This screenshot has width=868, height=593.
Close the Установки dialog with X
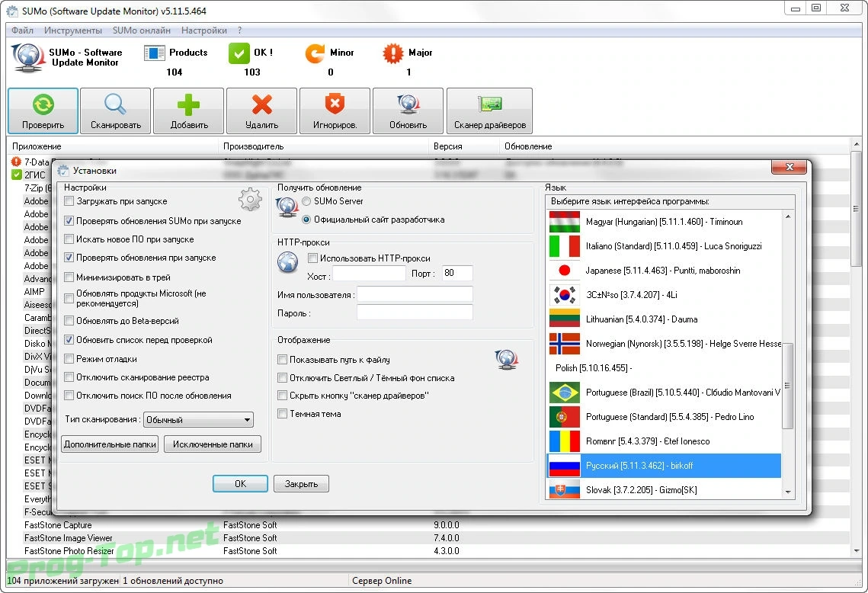pos(790,167)
